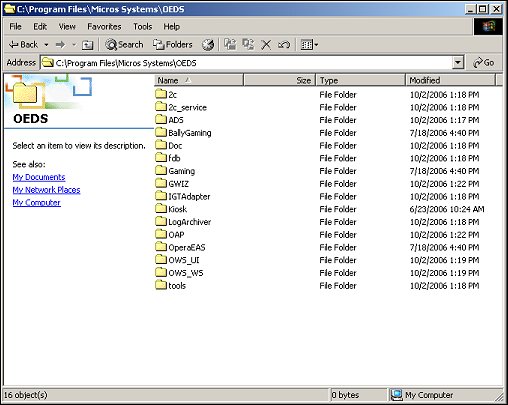Open the History toolbar icon
The height and width of the screenshot is (405, 508).
[x=208, y=45]
